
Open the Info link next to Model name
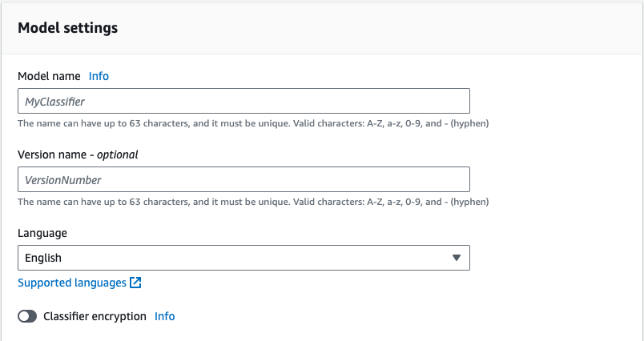[x=99, y=76]
